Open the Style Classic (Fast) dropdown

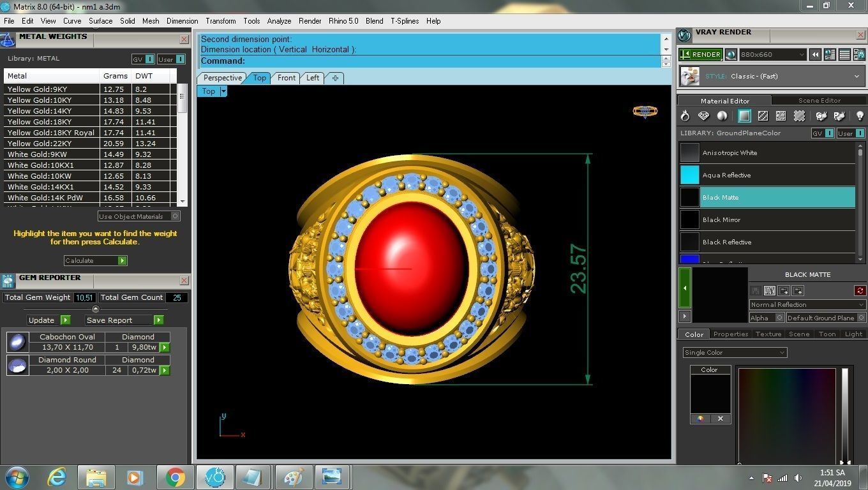click(772, 77)
